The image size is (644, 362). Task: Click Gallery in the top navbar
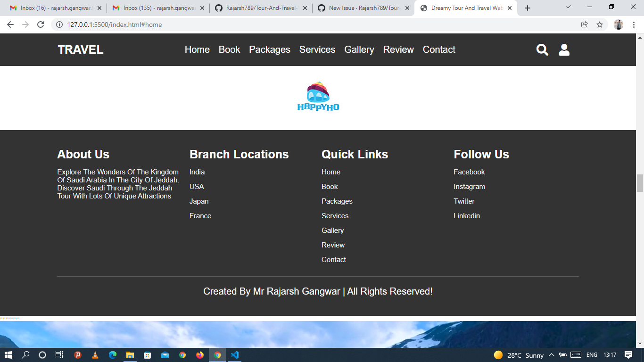pyautogui.click(x=359, y=49)
